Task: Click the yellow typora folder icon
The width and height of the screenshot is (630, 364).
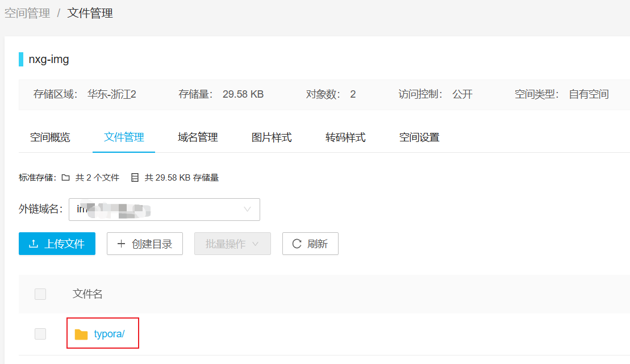Action: click(x=81, y=334)
